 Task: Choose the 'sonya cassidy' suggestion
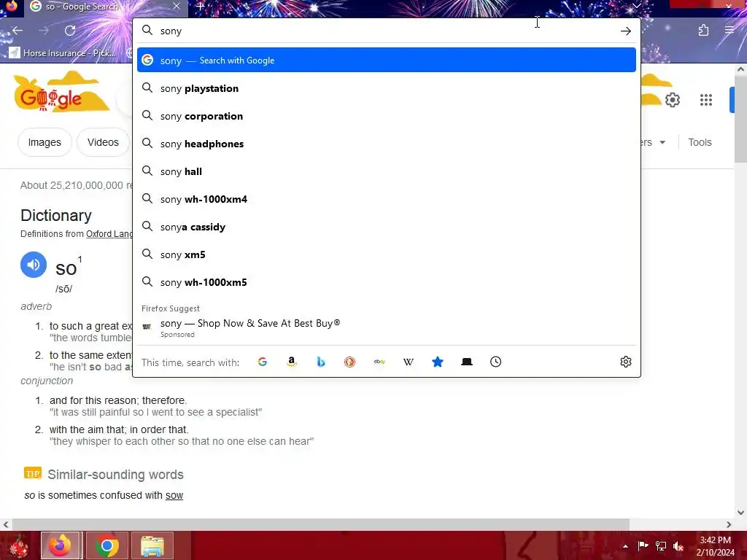tap(387, 227)
